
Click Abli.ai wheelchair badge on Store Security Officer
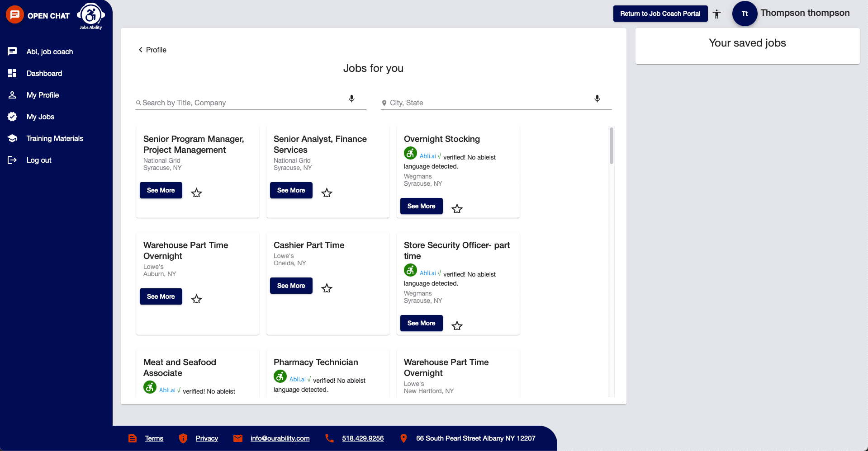(x=410, y=270)
